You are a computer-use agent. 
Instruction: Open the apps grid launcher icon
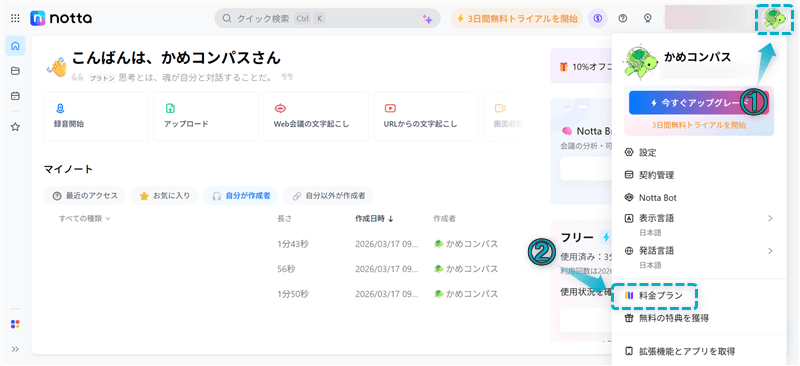coord(15,18)
